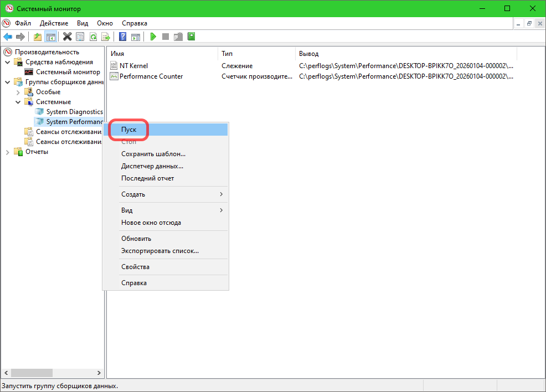The image size is (546, 392).
Task: Choose Свойства from the context menu
Action: coord(135,267)
